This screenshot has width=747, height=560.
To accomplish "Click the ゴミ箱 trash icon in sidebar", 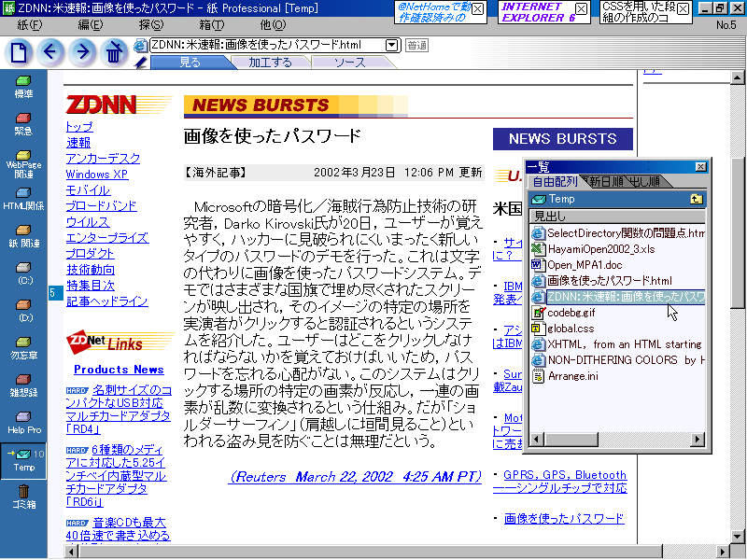I will [22, 495].
